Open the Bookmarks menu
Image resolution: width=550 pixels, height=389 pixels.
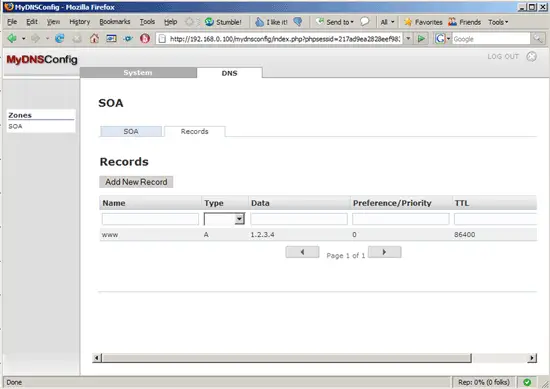115,22
